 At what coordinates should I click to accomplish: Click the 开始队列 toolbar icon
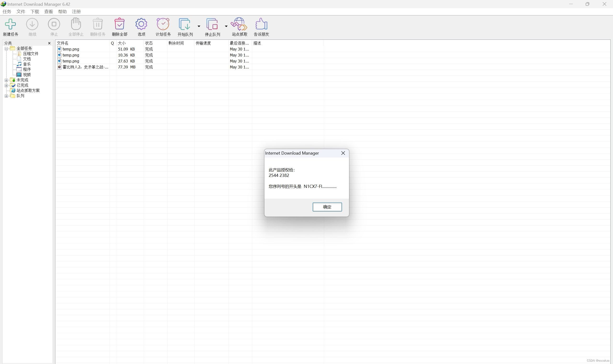(185, 24)
